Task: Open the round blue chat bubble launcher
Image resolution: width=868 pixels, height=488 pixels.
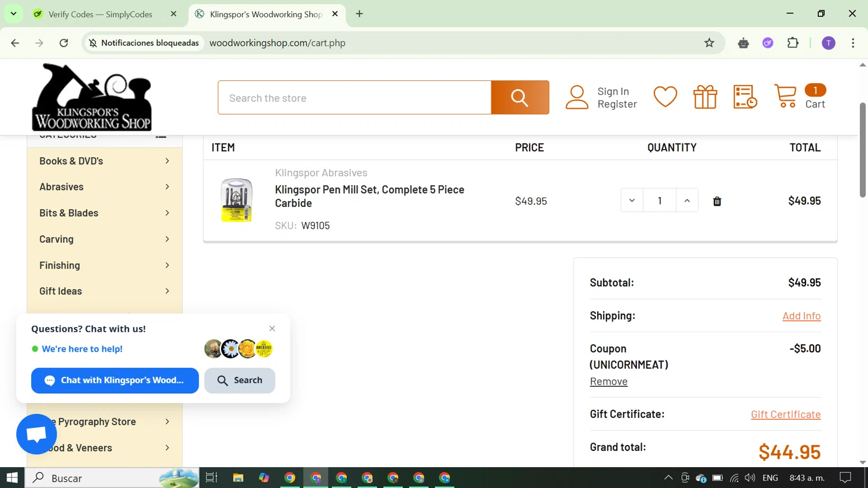Action: pyautogui.click(x=36, y=434)
